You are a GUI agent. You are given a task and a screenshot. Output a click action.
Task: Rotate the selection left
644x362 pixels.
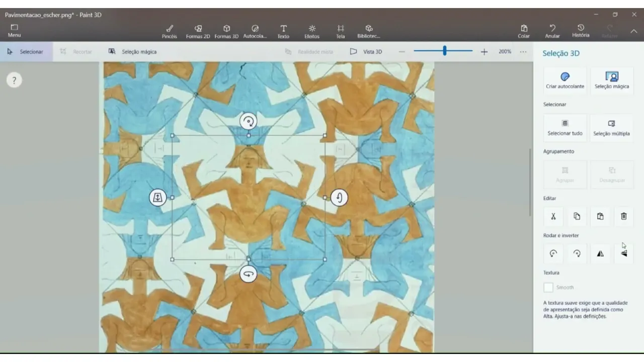[x=553, y=253]
